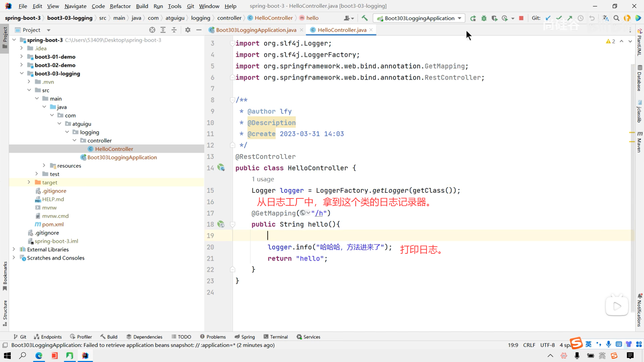Open the Refactor menu
Image resolution: width=644 pixels, height=362 pixels.
[x=120, y=6]
